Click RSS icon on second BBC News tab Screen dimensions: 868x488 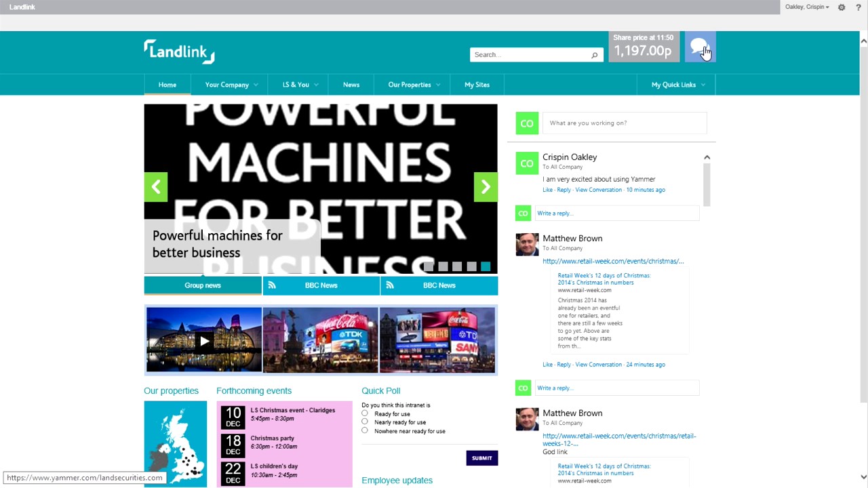(x=390, y=285)
